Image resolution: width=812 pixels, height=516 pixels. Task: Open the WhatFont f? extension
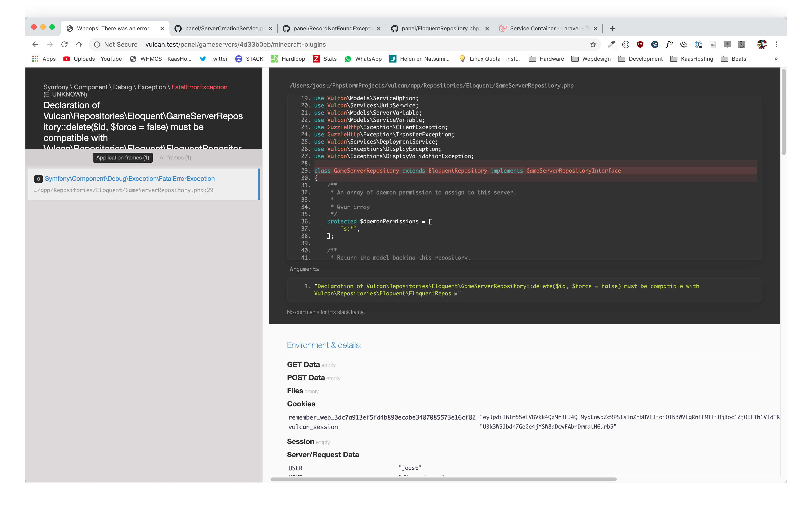click(x=669, y=44)
